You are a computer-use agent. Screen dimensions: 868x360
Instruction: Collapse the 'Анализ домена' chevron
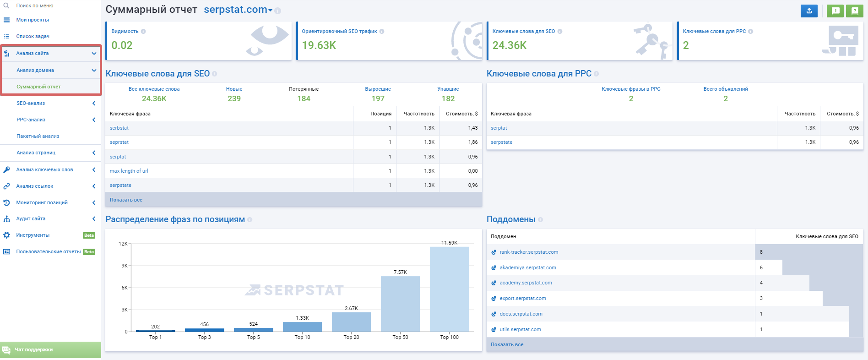tap(94, 70)
